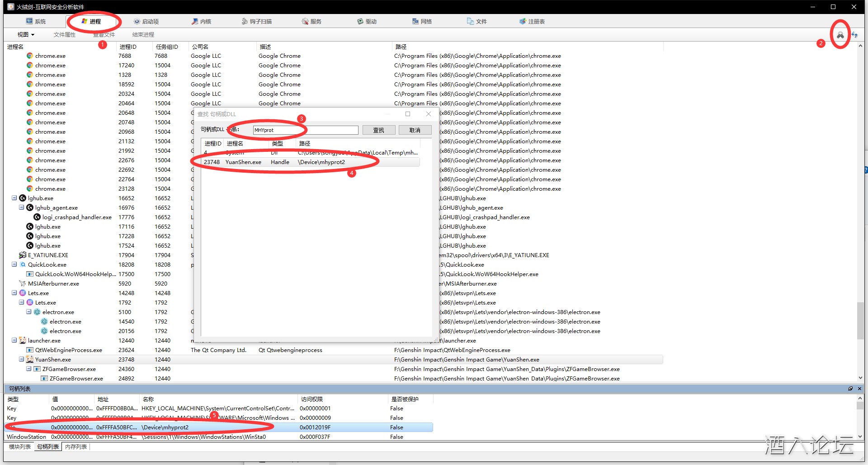Open the 驱动 drivers tab

point(367,21)
